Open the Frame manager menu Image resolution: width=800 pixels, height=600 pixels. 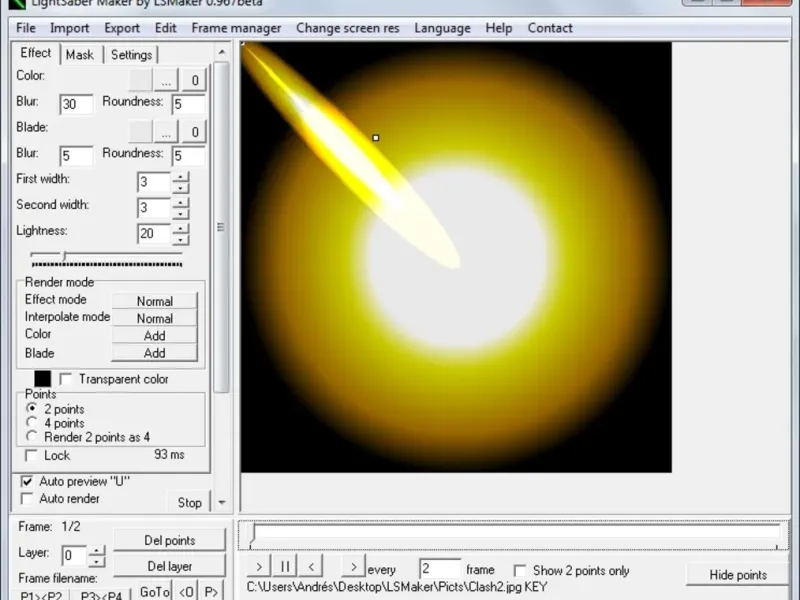click(x=236, y=28)
